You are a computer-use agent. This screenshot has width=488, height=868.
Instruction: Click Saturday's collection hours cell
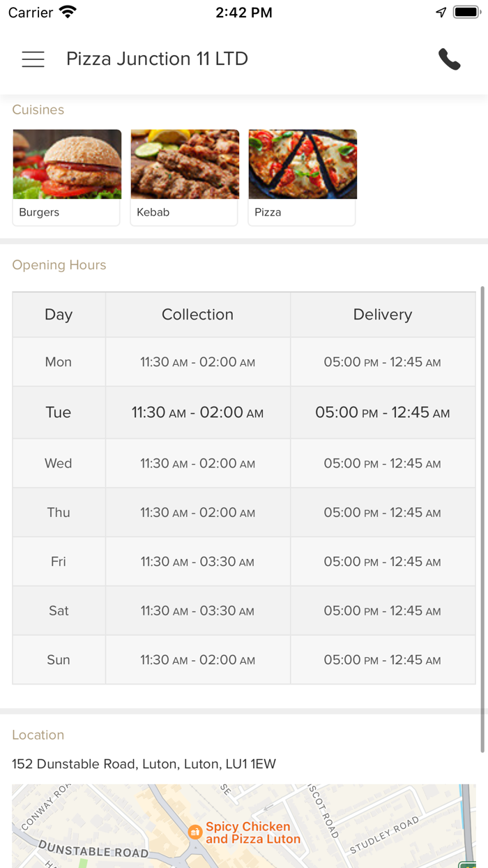pyautogui.click(x=197, y=611)
